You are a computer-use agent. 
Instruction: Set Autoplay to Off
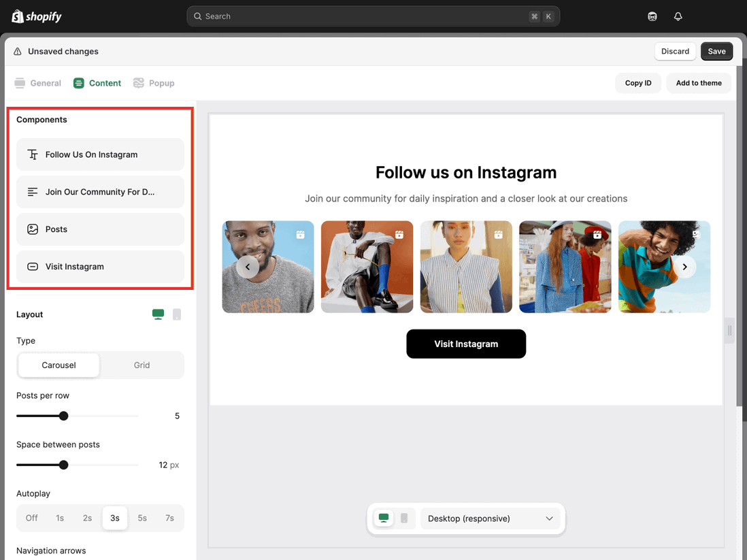pos(31,518)
